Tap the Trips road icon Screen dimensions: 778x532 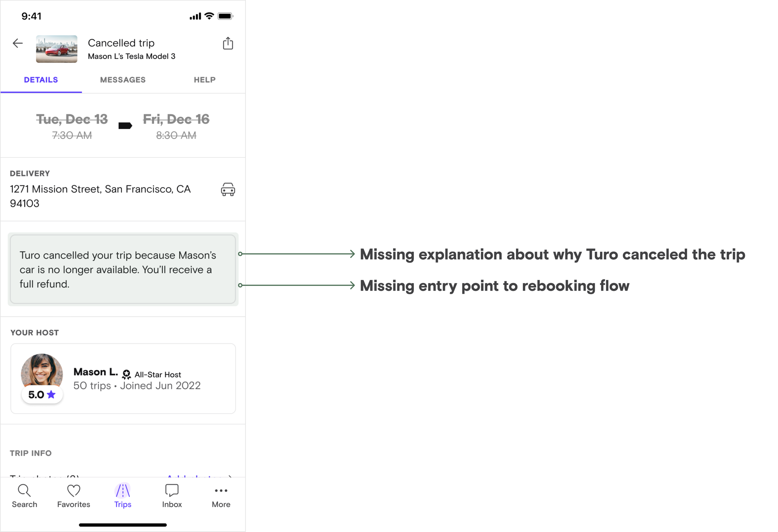pyautogui.click(x=123, y=491)
